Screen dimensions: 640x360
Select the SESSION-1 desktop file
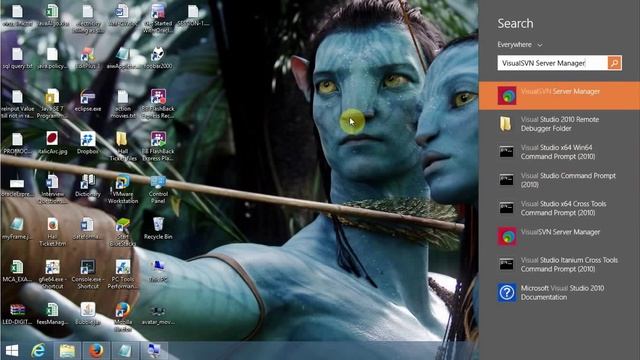(x=193, y=16)
